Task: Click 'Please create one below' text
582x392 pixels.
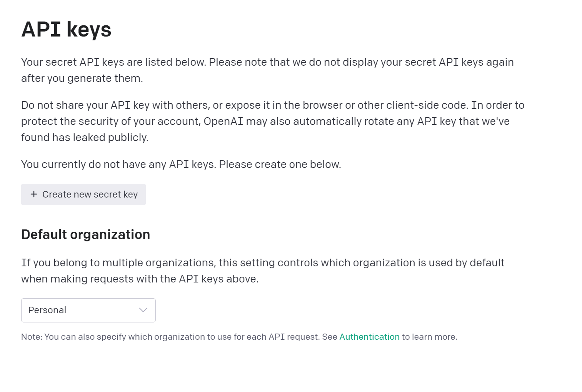Action: pos(280,164)
